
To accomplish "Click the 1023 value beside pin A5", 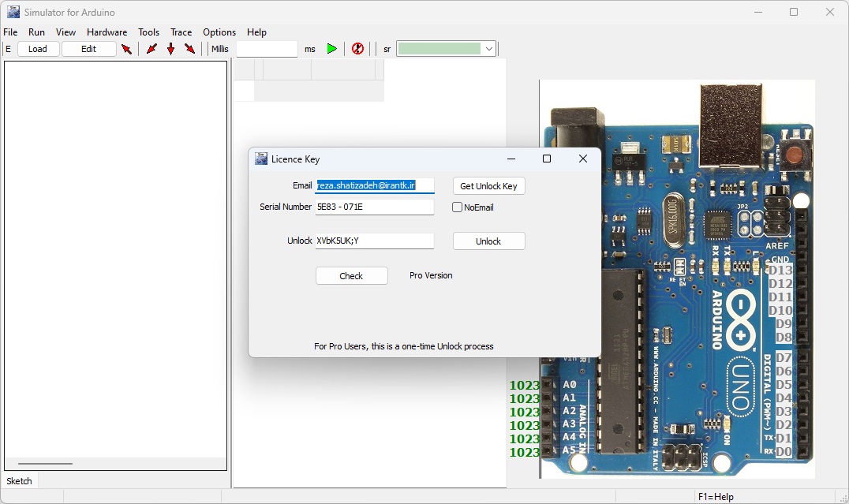I will [x=524, y=452].
